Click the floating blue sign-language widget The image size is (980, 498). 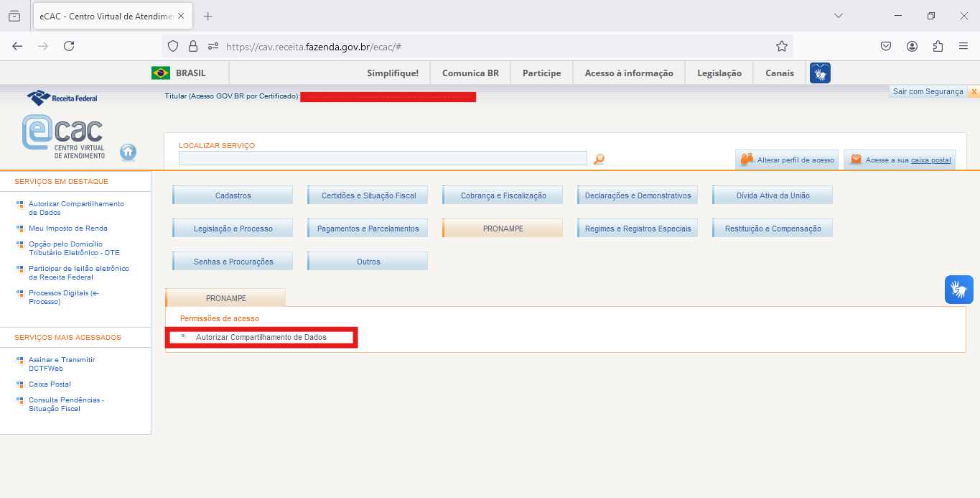[958, 290]
